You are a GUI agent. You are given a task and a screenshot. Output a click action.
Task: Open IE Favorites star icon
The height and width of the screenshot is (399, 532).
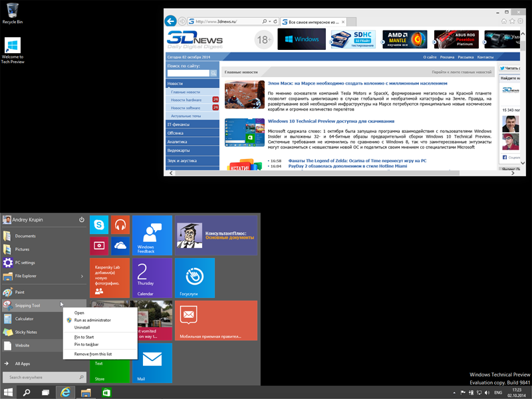[x=512, y=21]
